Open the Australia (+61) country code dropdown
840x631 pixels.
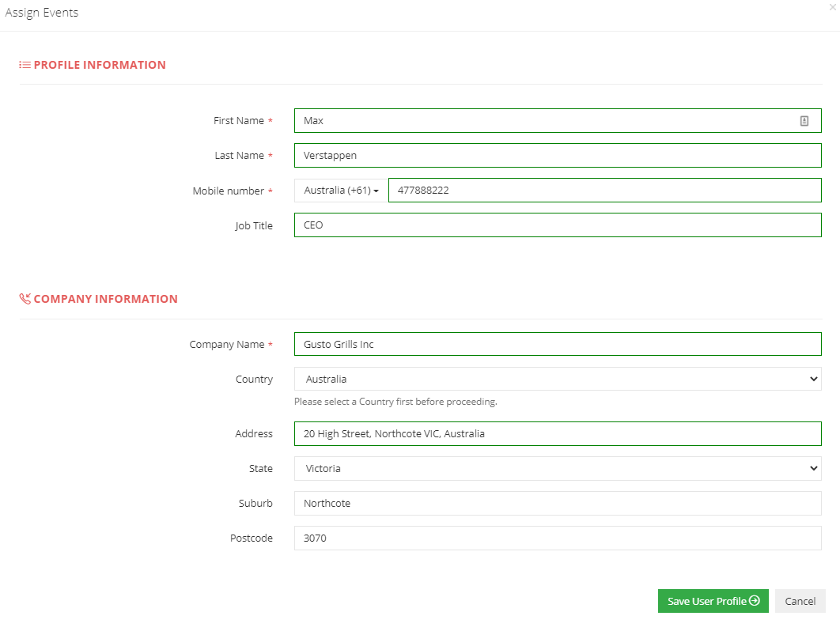click(341, 190)
